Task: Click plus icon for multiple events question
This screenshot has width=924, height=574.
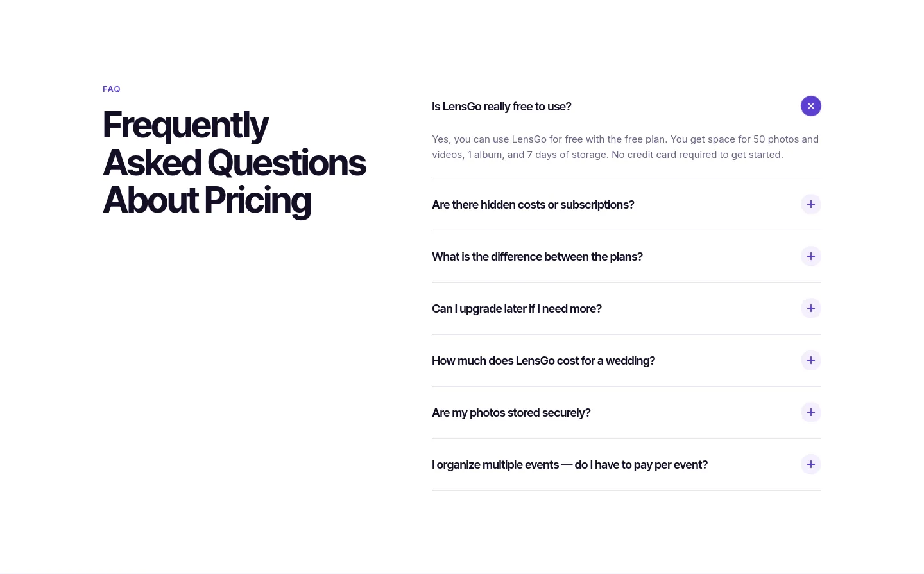Action: pos(811,464)
